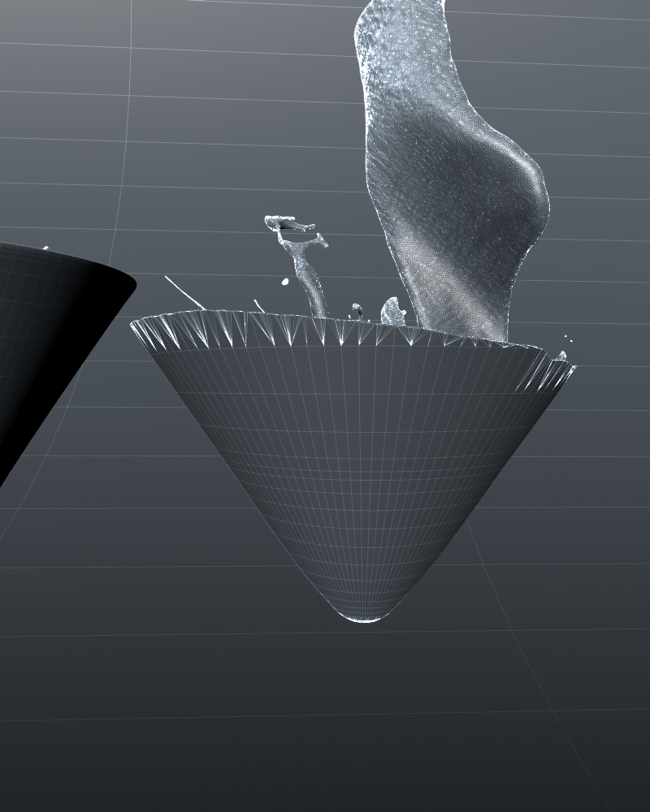Select the tiny droplet left of the splash column
The width and height of the screenshot is (650, 812).
(285, 282)
